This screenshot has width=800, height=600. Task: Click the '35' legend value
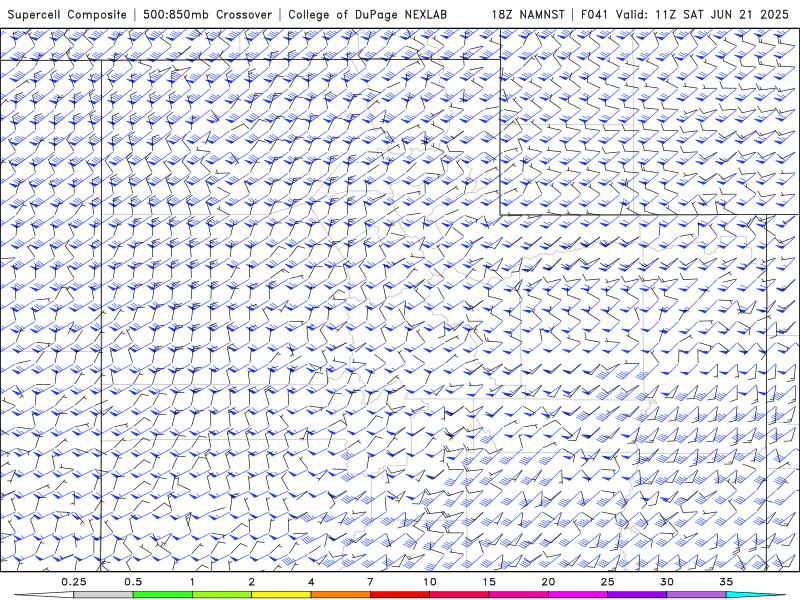[726, 582]
